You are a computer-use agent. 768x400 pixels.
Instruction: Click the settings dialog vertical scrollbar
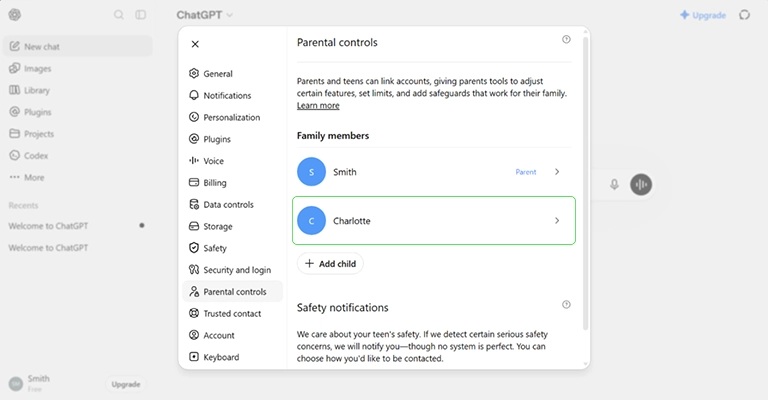coord(585,184)
